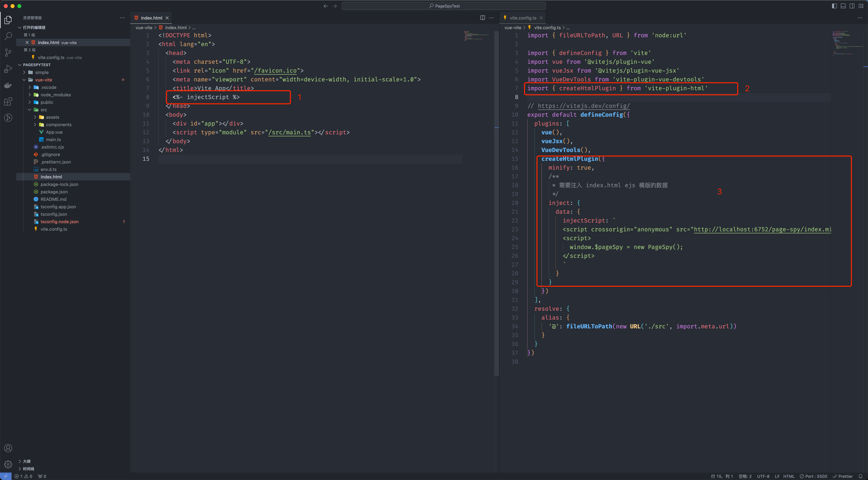Viewport: 868px width, 480px height.
Task: Open the Run and Debug view
Action: [8, 69]
